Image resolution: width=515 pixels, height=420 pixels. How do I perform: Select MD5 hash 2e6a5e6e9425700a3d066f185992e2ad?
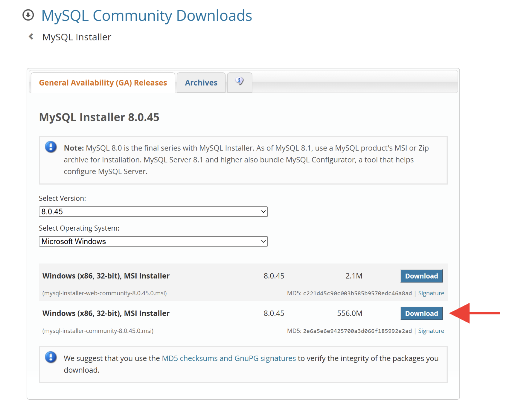point(357,331)
